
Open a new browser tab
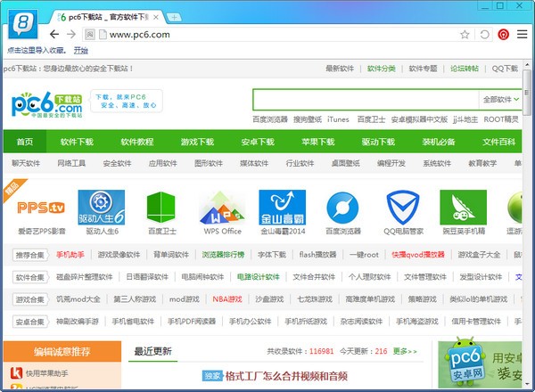(x=172, y=17)
